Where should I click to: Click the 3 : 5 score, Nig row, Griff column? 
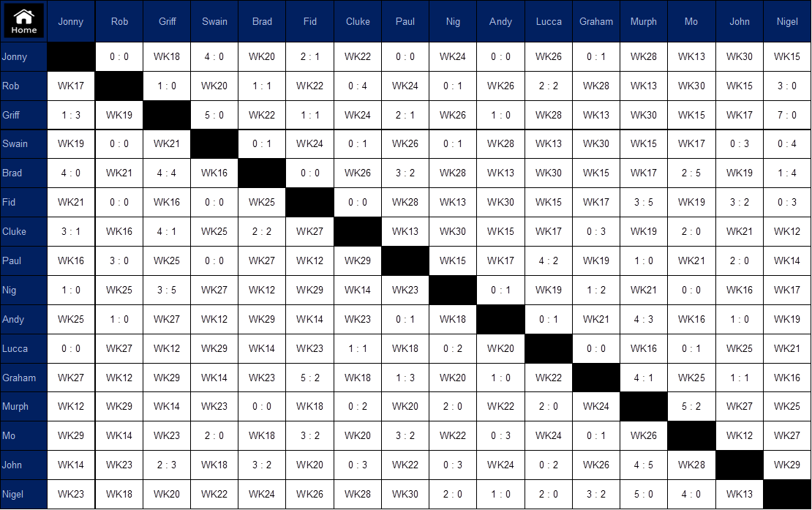167,290
